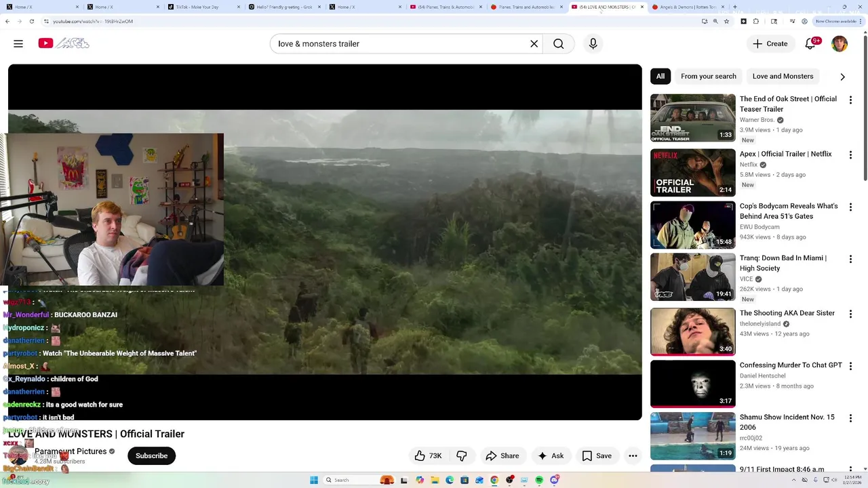Open options for Confessing Murder To Chat GPT
868x488 pixels.
coord(850,366)
